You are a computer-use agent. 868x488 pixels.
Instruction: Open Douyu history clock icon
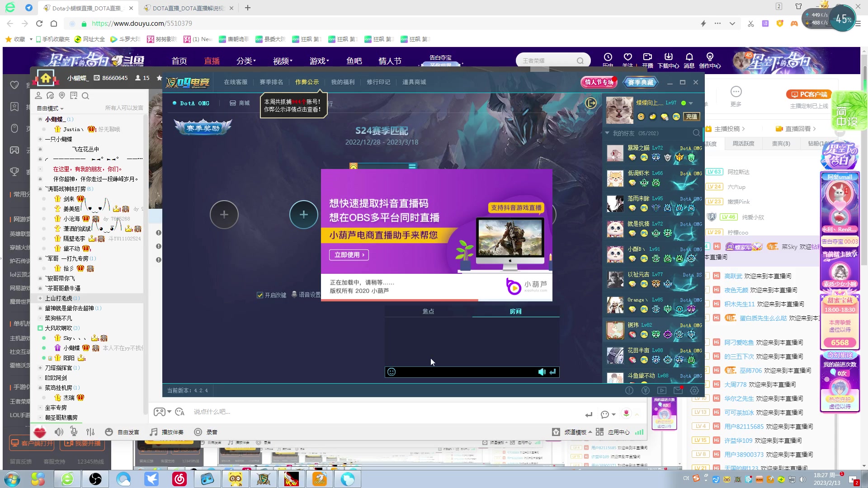[x=608, y=57]
